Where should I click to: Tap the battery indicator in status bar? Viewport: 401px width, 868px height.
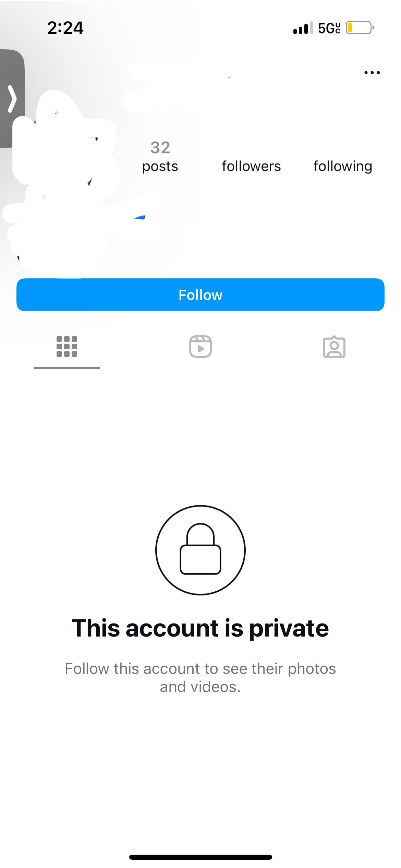(360, 28)
